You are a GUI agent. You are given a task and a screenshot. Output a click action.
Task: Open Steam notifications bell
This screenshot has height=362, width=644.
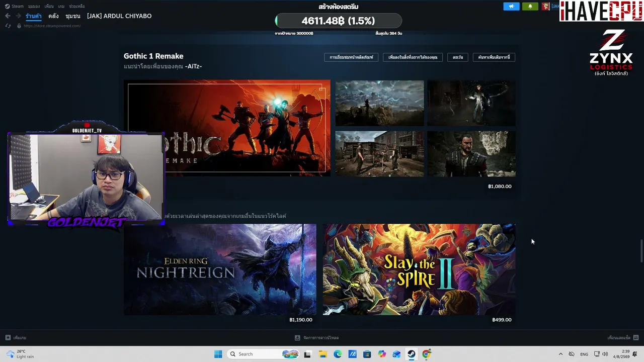(530, 7)
